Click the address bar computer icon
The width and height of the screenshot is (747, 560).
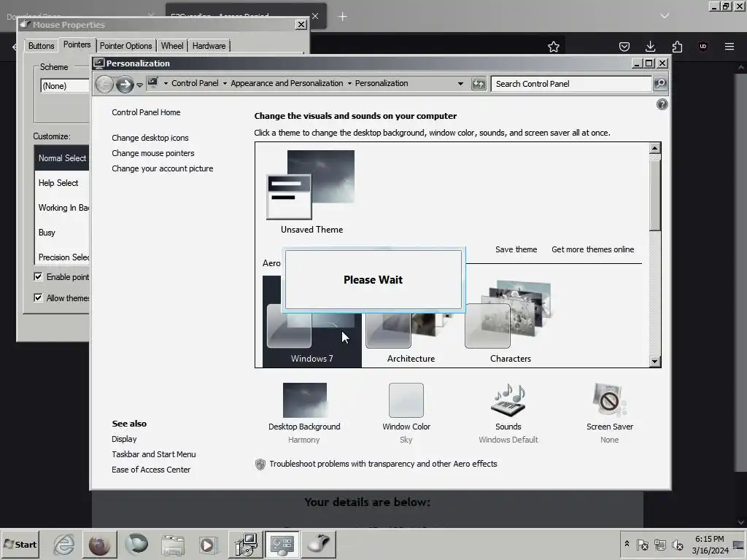[152, 83]
